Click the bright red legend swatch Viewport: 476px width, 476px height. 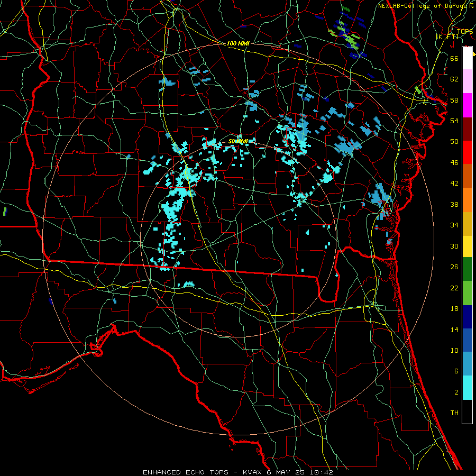467,152
